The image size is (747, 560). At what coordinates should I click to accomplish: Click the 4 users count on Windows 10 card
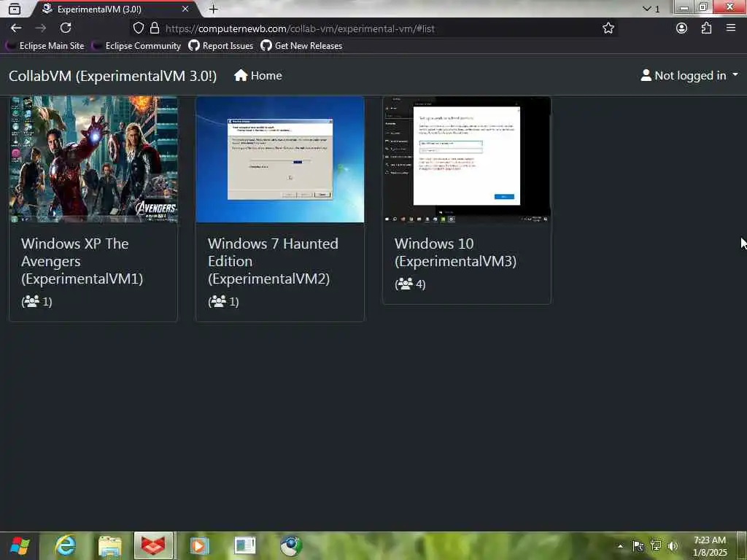410,284
